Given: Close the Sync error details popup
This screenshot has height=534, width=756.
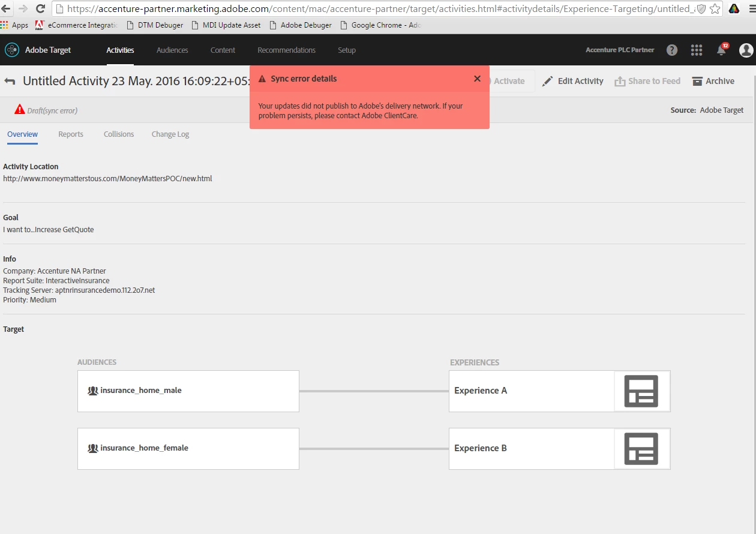Looking at the screenshot, I should (477, 79).
